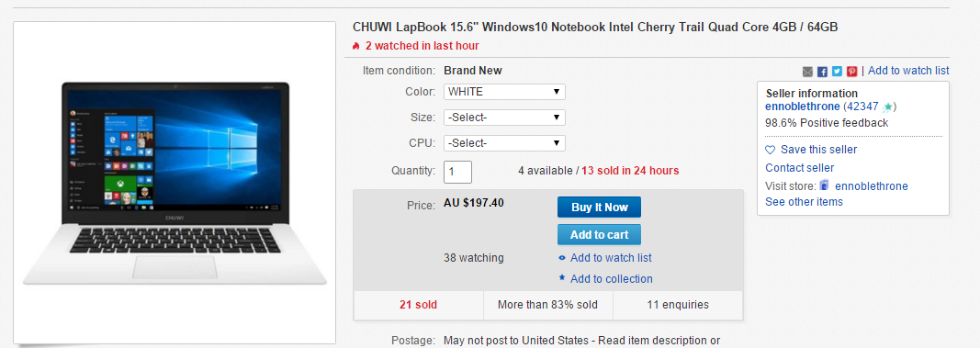Open the CPU selection dropdown
The image size is (980, 348).
pyautogui.click(x=504, y=143)
